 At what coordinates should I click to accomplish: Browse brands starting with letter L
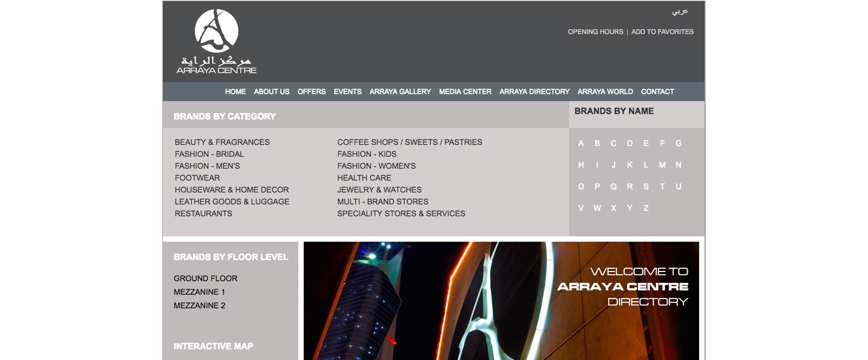point(646,165)
